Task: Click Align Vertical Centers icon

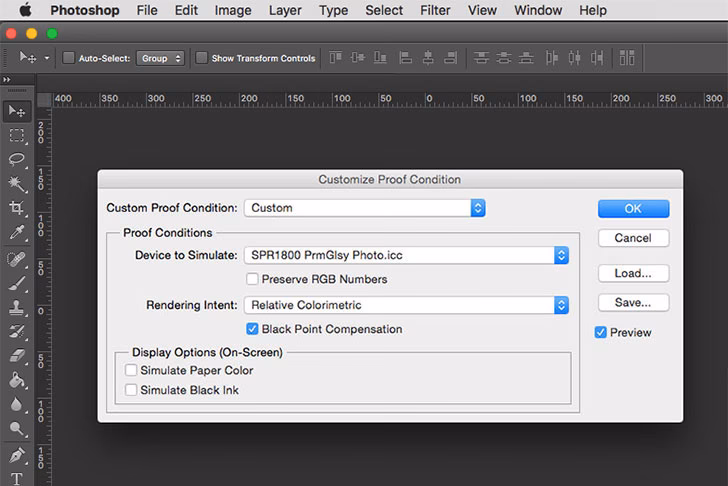Action: click(x=358, y=58)
